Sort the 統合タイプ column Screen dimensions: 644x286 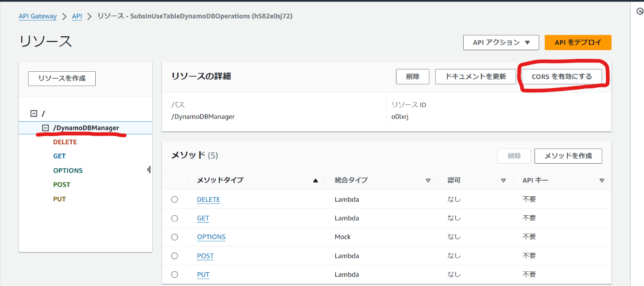[x=428, y=181]
